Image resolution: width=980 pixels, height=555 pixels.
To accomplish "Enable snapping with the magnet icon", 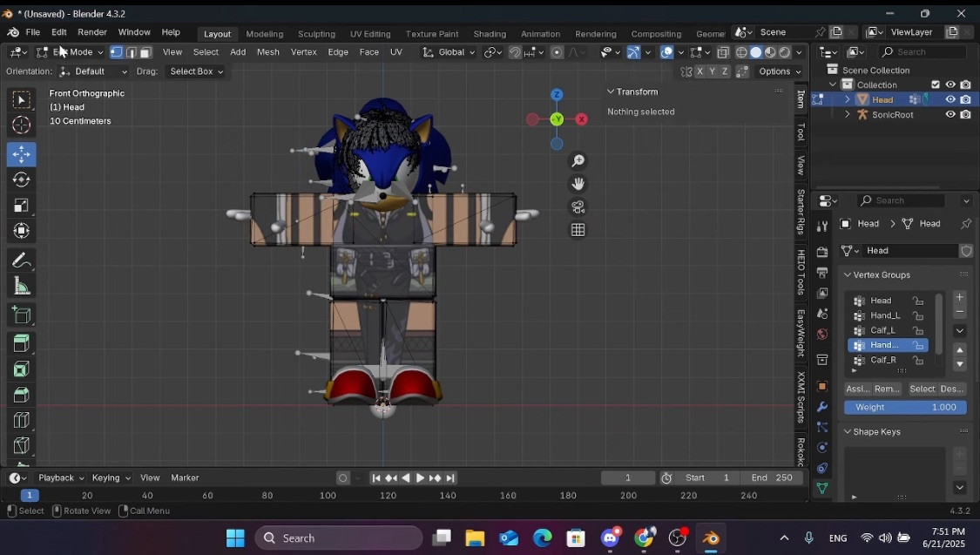I will point(515,53).
